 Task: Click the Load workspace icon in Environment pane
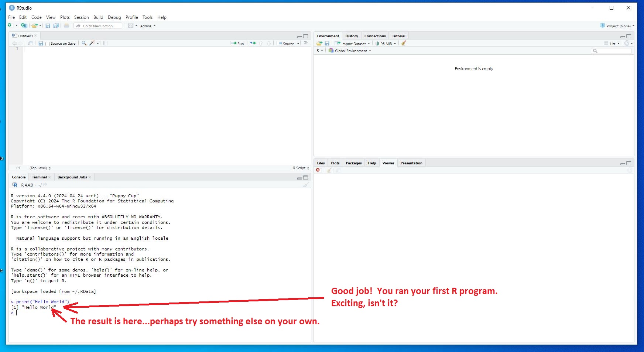(x=319, y=43)
